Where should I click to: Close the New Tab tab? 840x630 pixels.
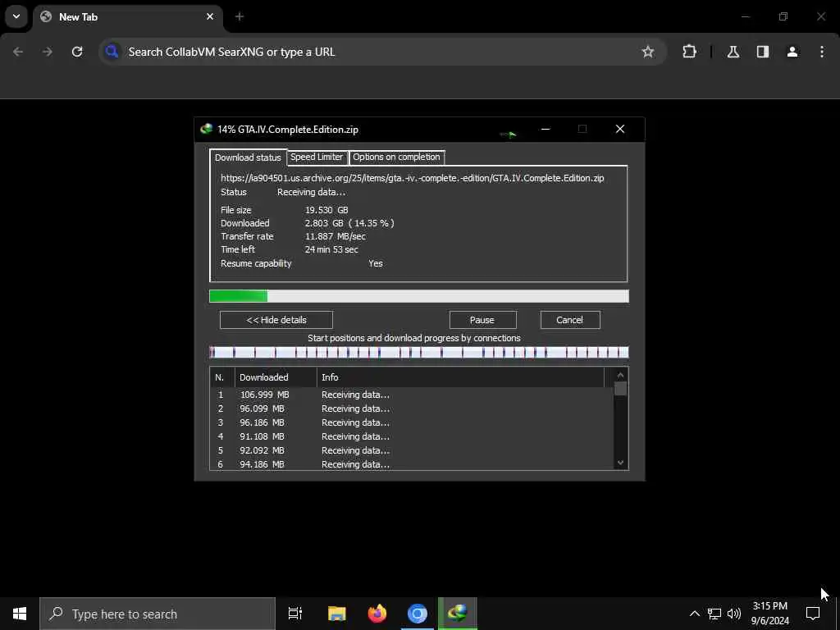click(x=210, y=16)
